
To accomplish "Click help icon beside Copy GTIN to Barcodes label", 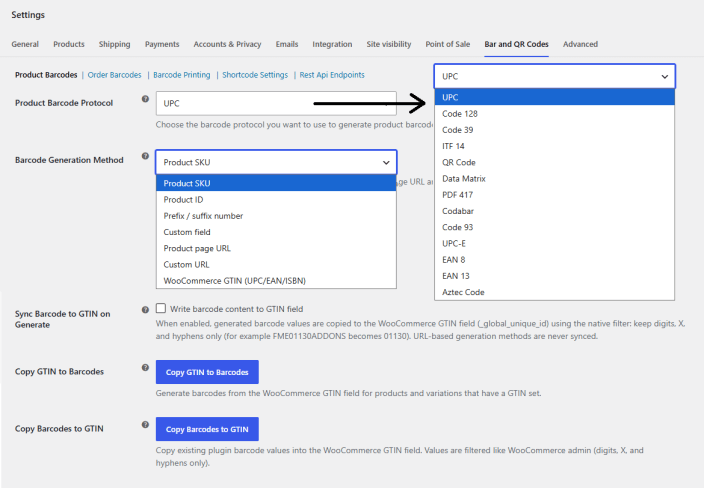I will click(x=145, y=368).
